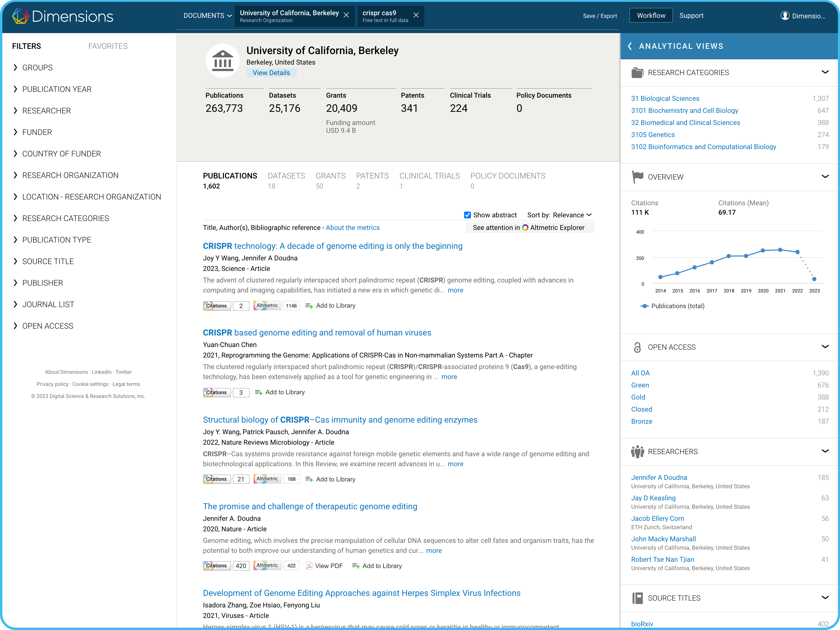Remove University of California, Berkeley filter
This screenshot has height=630, width=840.
[x=346, y=15]
